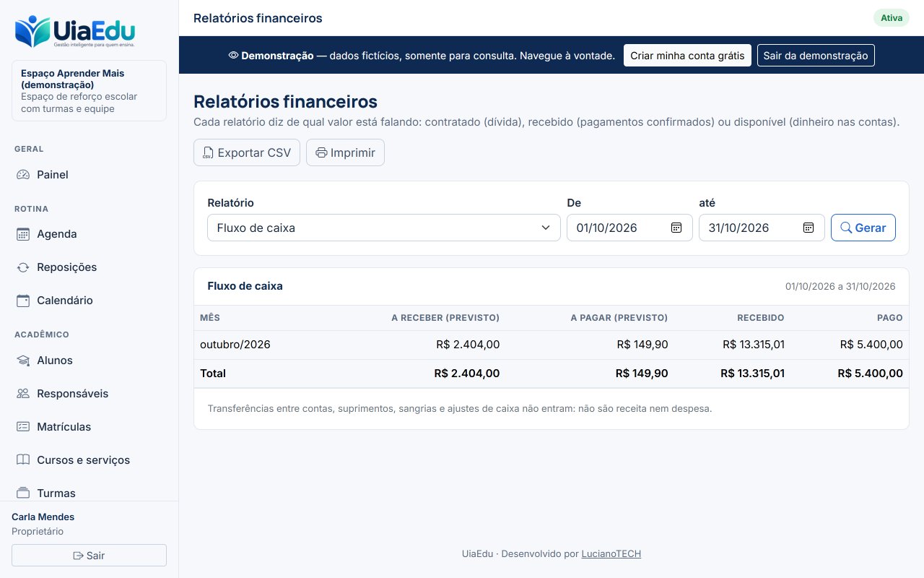The width and height of the screenshot is (924, 578).
Task: Click the Cursos e serviços book icon
Action: coord(23,460)
